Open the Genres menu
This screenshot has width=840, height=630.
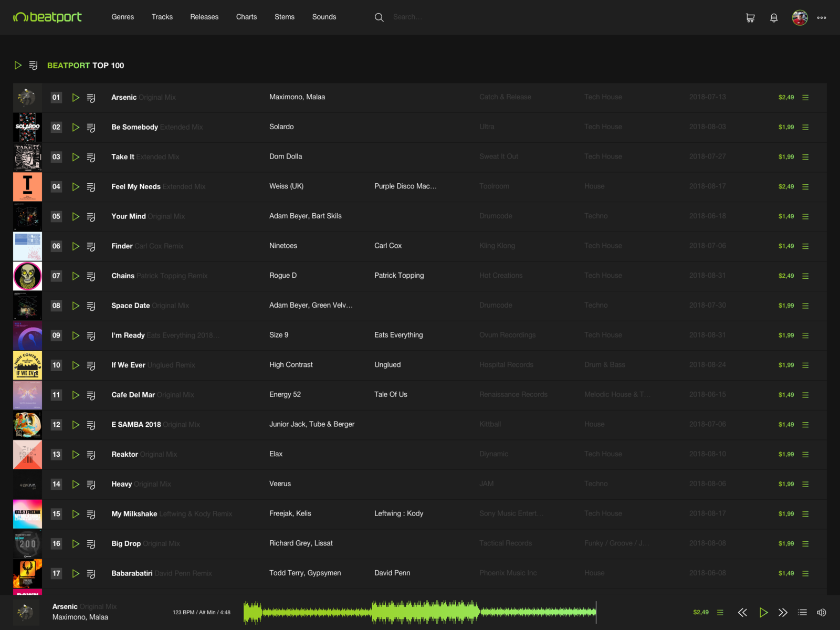click(122, 17)
